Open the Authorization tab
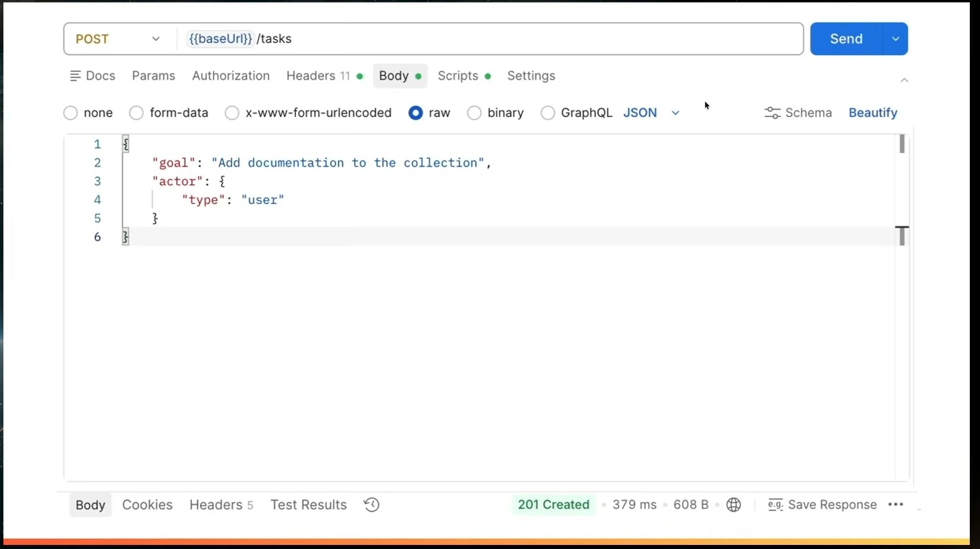The width and height of the screenshot is (980, 549). pos(231,76)
